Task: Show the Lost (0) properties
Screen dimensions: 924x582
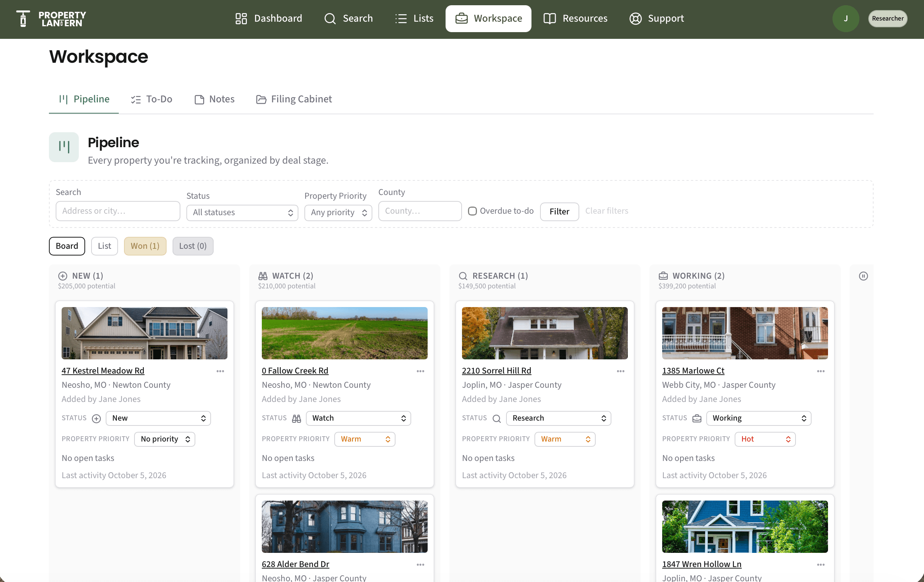Action: pos(193,246)
